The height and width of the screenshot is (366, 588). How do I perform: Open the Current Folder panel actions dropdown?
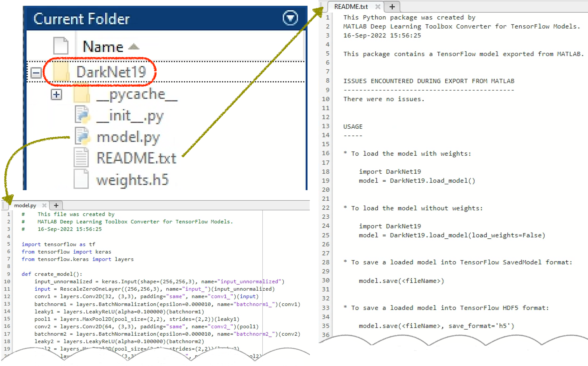tap(290, 18)
